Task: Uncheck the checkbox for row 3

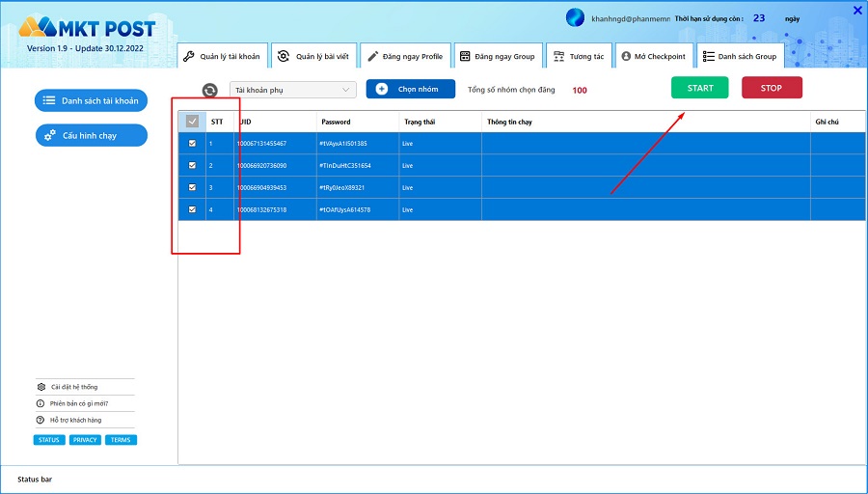Action: pyautogui.click(x=192, y=188)
